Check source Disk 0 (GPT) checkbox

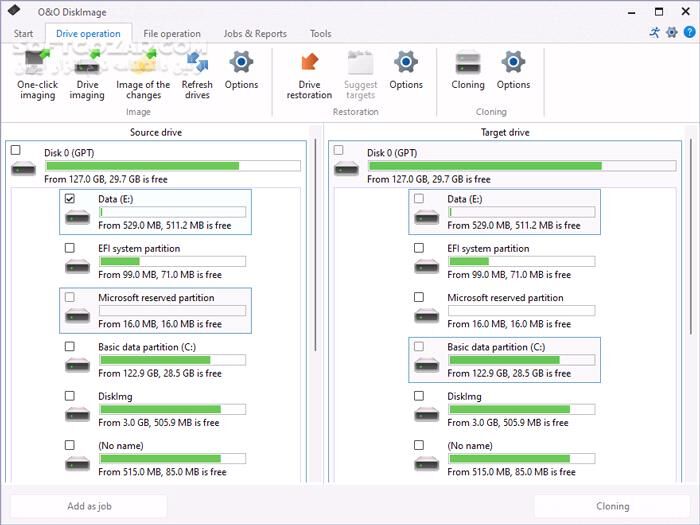pos(16,150)
